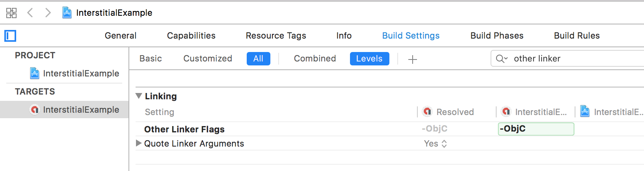Viewport: 644px width, 171px height.
Task: Click the search magnifier filter icon
Action: (x=502, y=59)
